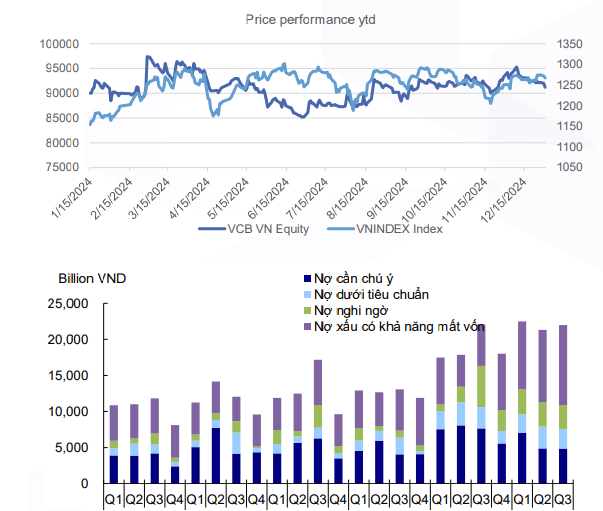
Task: Click the 6/15/2024 date label
Action: (268, 198)
